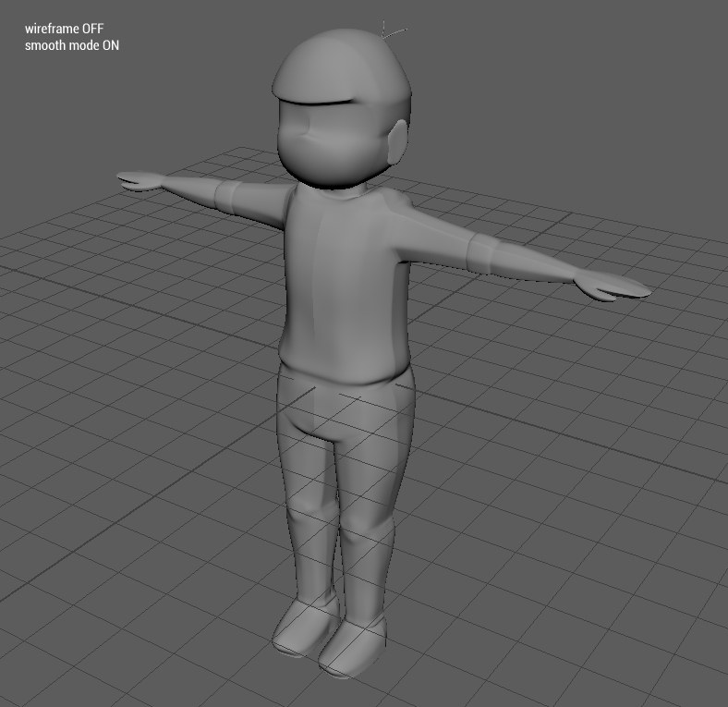
Task: Select the character's pants at the hips
Action: tap(346, 407)
